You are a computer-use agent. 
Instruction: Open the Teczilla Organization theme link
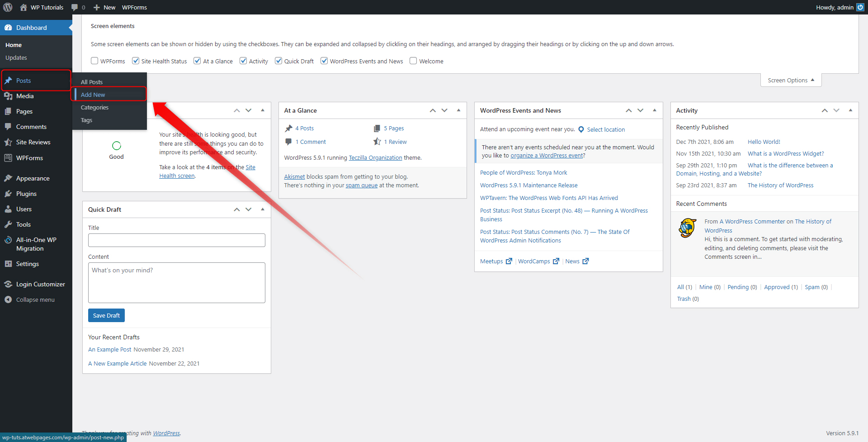coord(375,157)
